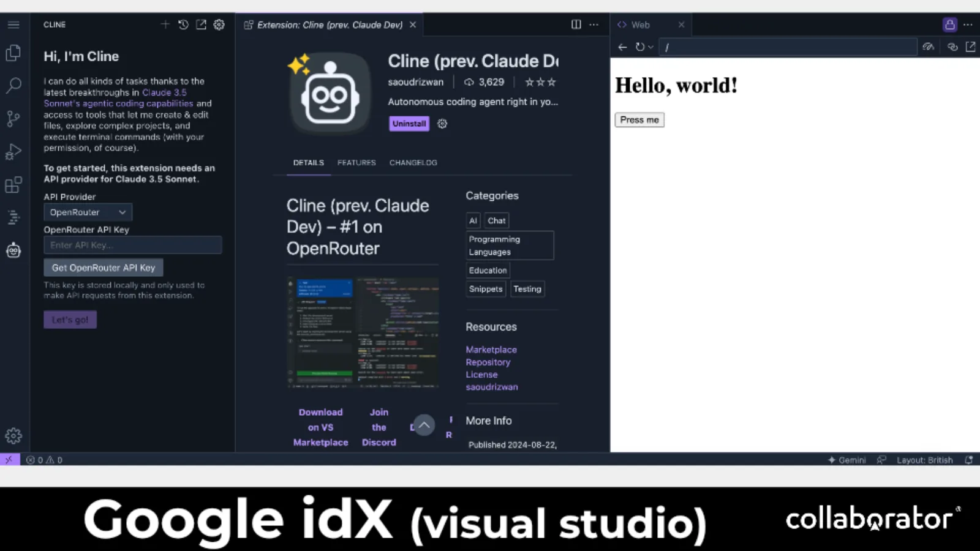980x551 pixels.
Task: Close the Extension: Cline tab
Action: click(x=413, y=24)
